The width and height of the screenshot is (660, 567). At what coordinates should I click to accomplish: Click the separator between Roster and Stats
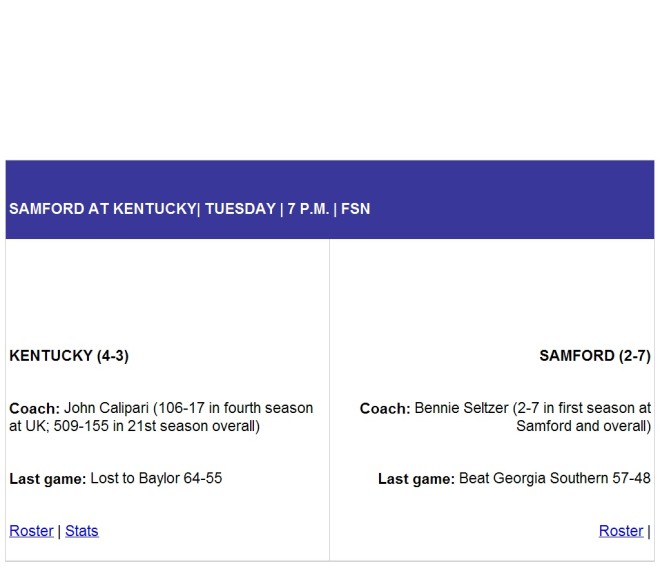click(x=59, y=531)
